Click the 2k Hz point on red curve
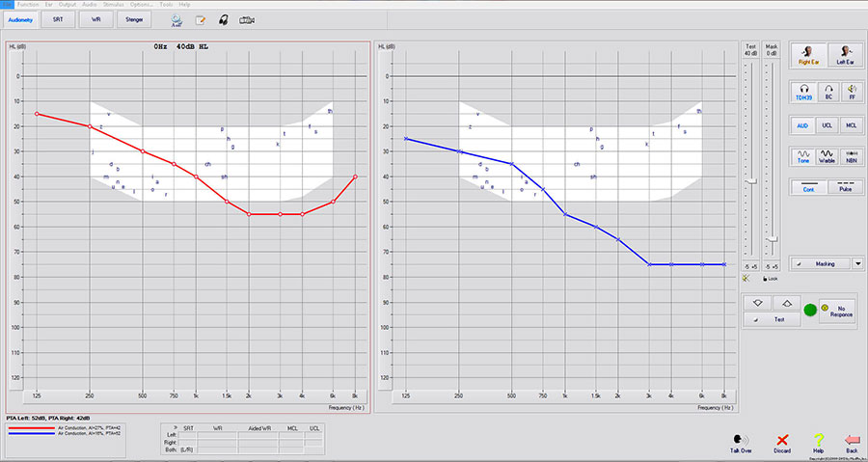 (x=249, y=214)
